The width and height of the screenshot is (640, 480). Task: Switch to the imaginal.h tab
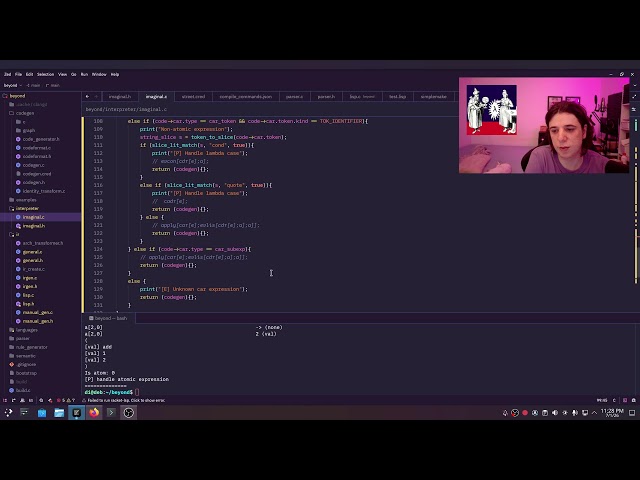click(120, 97)
